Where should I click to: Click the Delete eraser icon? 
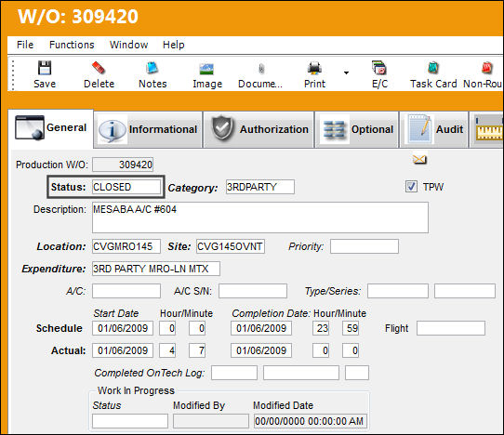(99, 68)
